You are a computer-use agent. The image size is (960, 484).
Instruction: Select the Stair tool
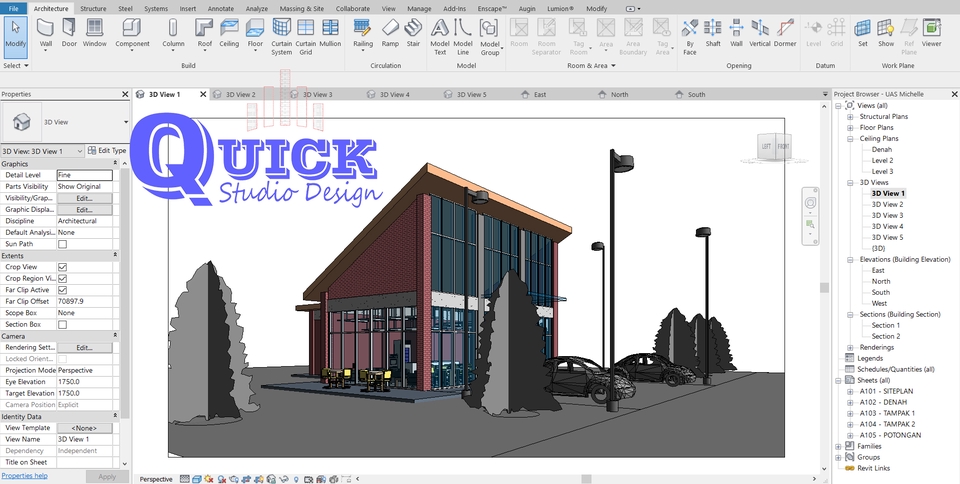point(413,34)
